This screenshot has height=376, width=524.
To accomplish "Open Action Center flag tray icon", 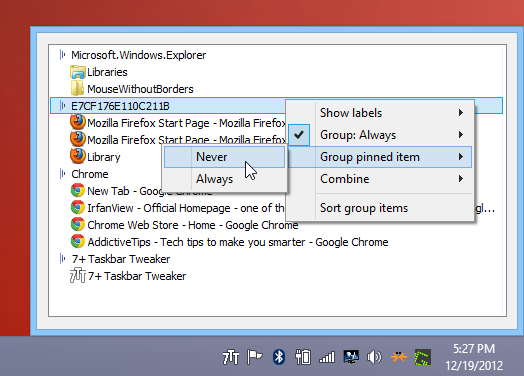I will (254, 357).
